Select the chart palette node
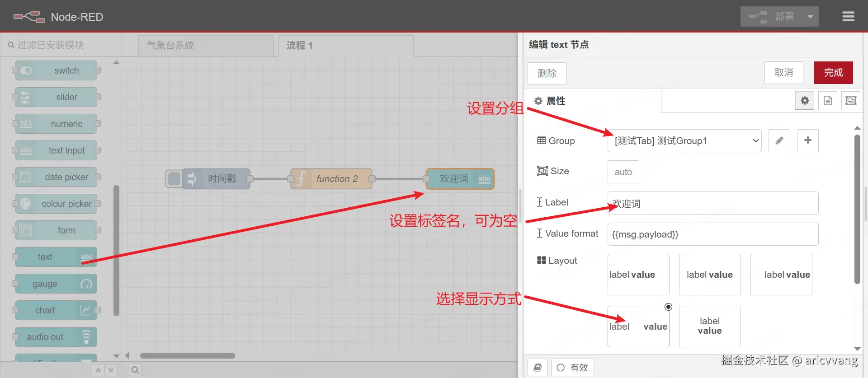 coord(56,310)
